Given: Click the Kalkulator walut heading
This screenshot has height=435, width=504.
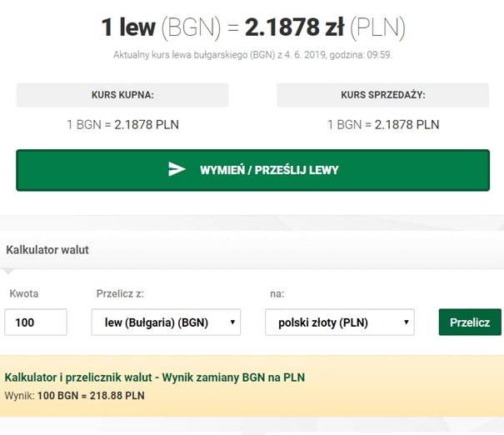Looking at the screenshot, I should tap(47, 250).
